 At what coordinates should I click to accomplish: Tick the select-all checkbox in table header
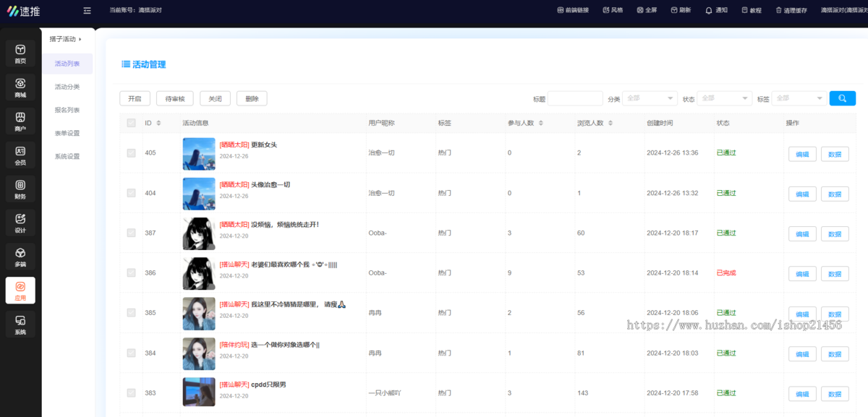pos(131,123)
